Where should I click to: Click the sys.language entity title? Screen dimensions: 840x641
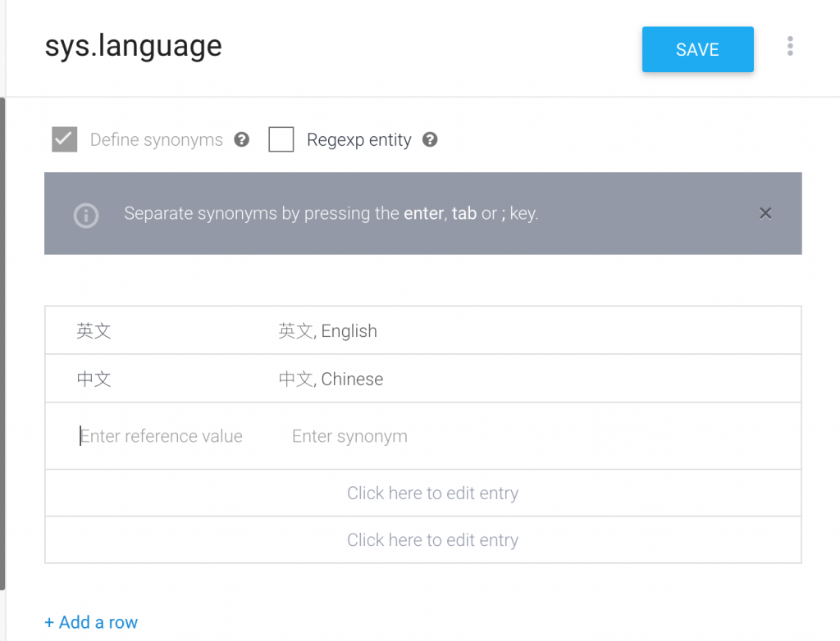[x=133, y=46]
